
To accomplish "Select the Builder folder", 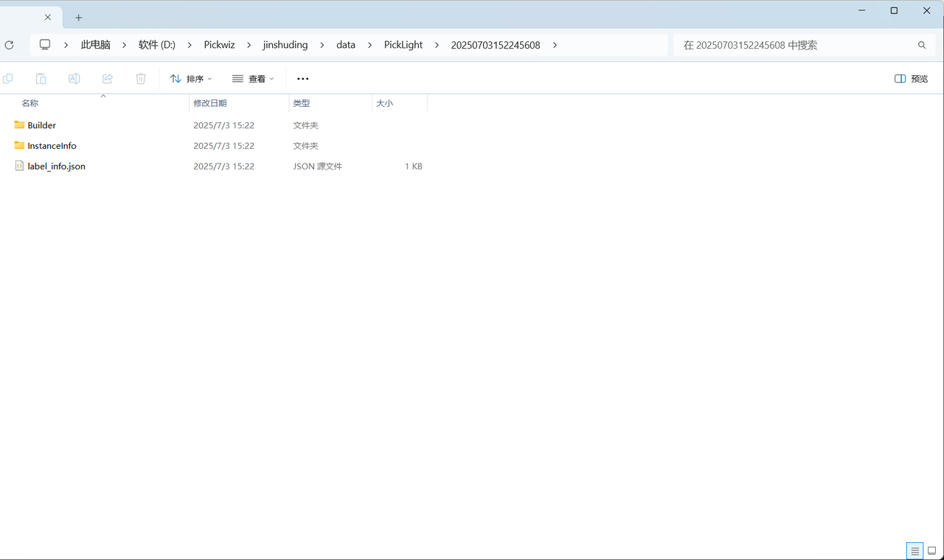I will [41, 125].
